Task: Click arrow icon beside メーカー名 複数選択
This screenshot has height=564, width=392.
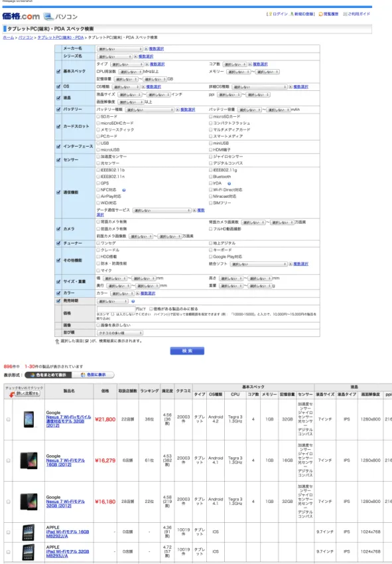Action: (146, 48)
